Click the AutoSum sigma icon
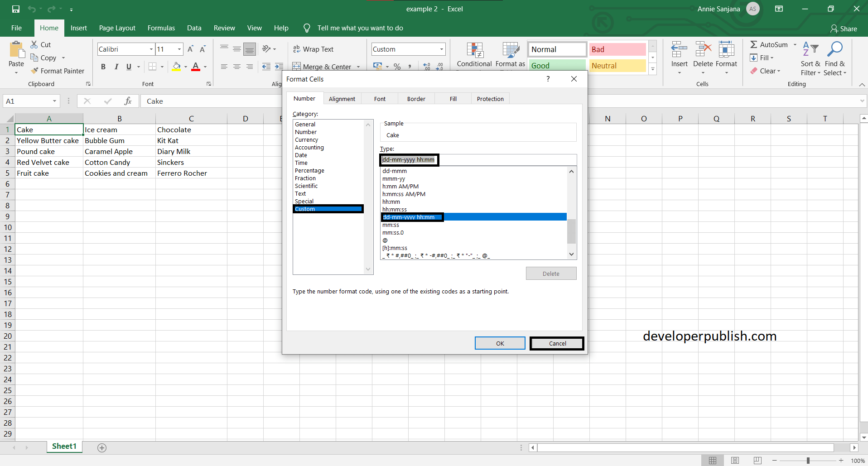 [x=754, y=44]
